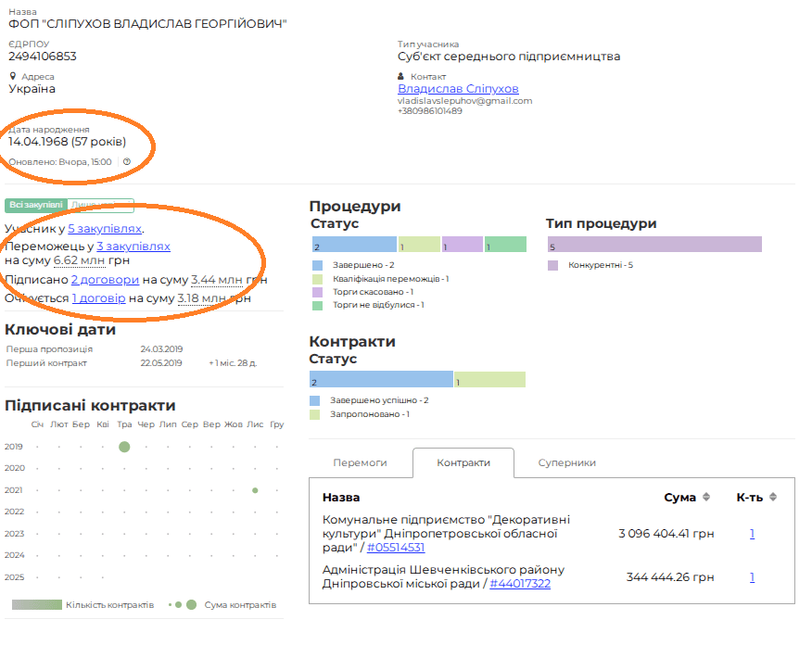812x645 pixels.
Task: Open the 3 закупівлях winner link
Action: [133, 247]
